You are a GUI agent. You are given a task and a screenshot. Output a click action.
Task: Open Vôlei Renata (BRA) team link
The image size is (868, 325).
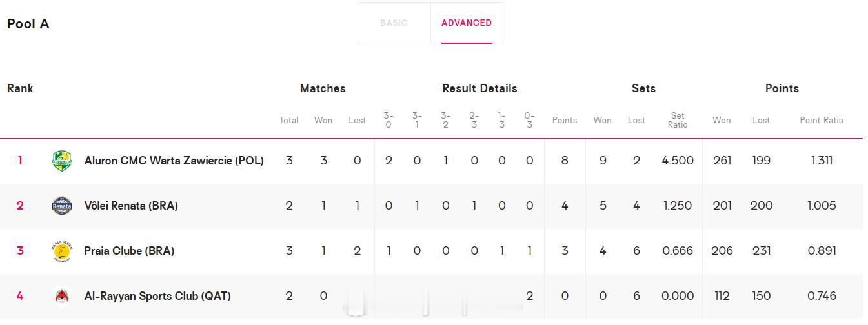131,206
